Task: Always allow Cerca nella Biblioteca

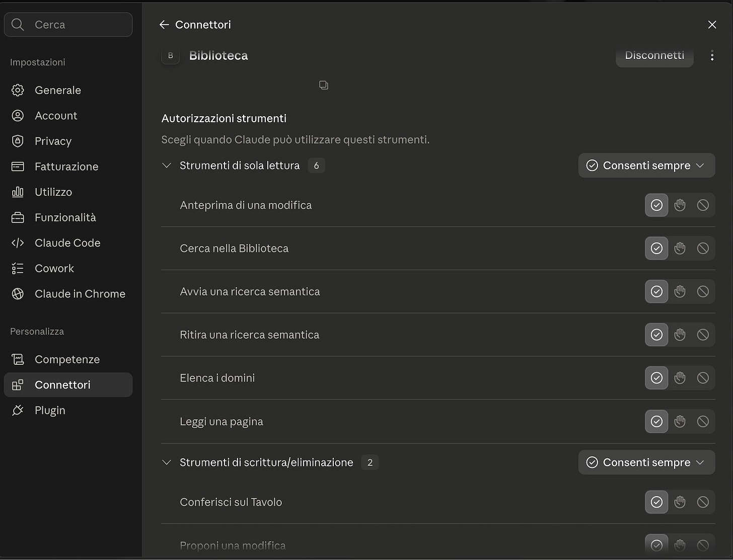Action: coord(656,248)
